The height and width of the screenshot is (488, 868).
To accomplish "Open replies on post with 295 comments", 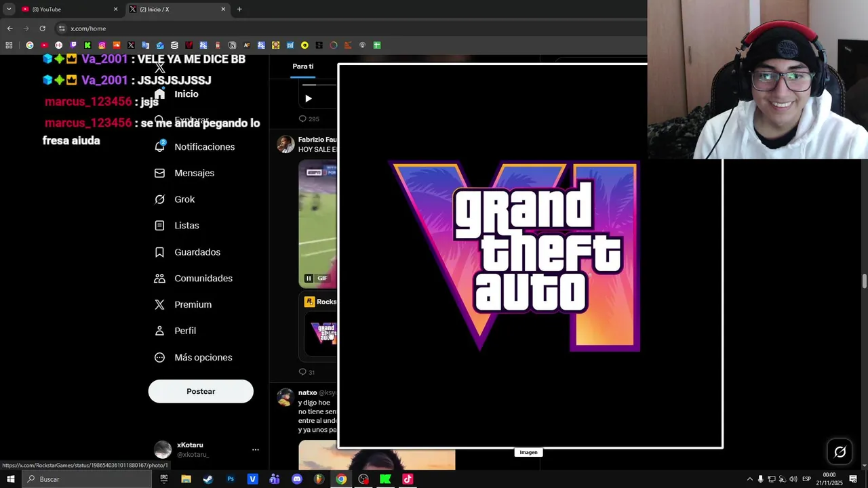I will point(309,119).
